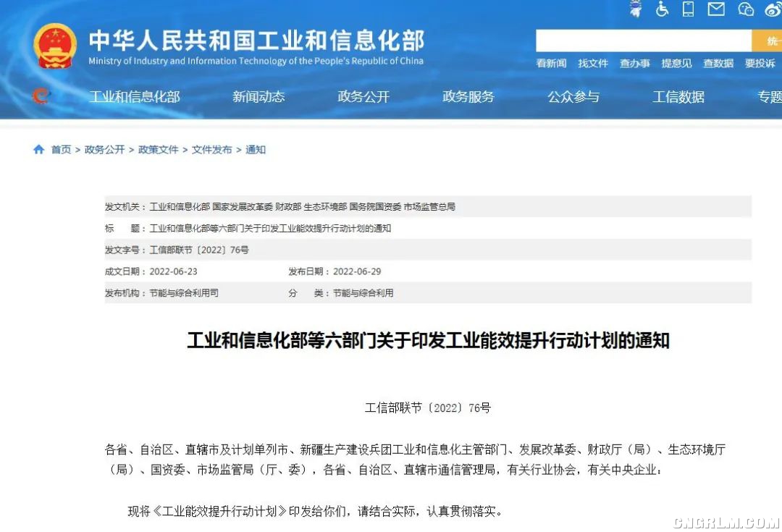This screenshot has width=782, height=532.
Task: Open the smart assistant mascot icon
Action: point(636,9)
